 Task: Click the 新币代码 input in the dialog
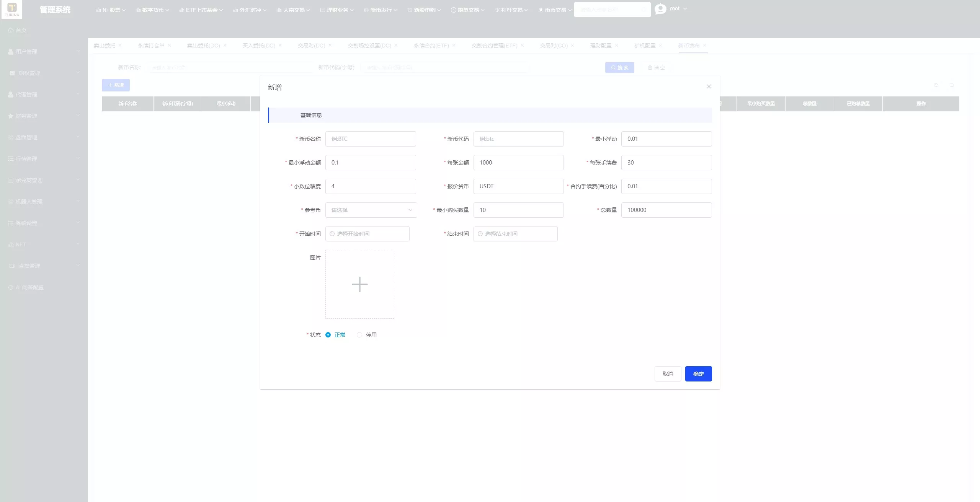point(518,139)
